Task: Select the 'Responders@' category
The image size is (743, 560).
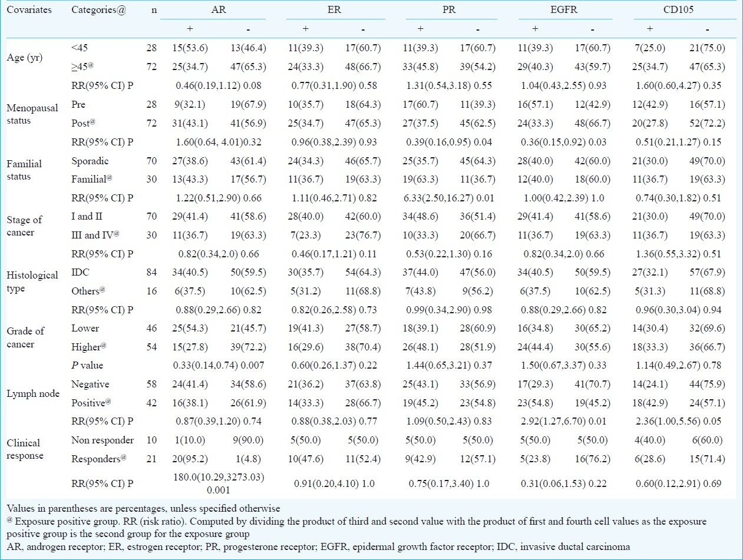Action: [97, 459]
